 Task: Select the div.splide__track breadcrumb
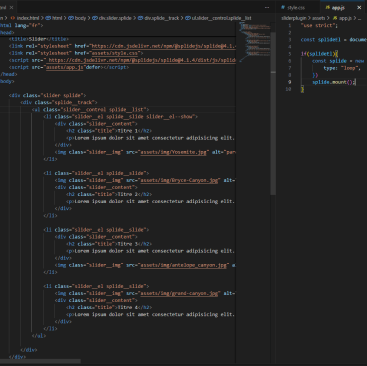point(159,18)
